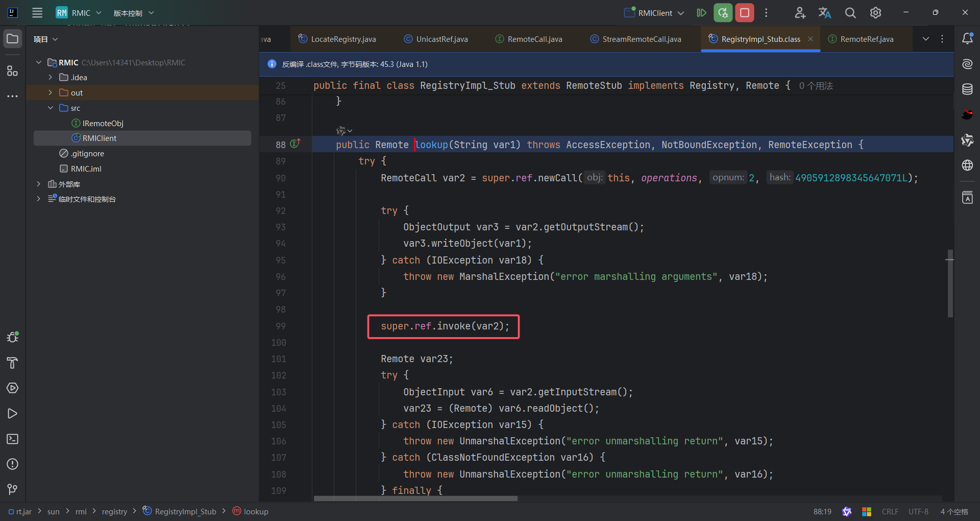Open the Database tool window
Viewport: 980px width, 521px height.
[x=967, y=89]
